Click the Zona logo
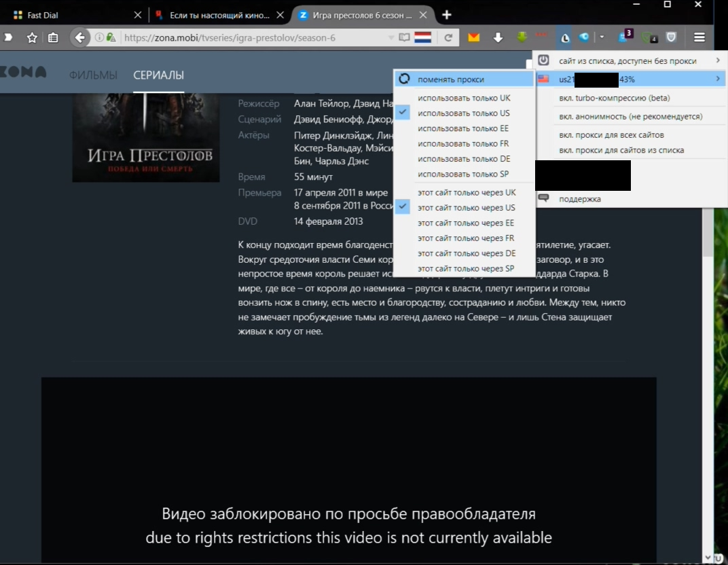The image size is (728, 565). (23, 72)
